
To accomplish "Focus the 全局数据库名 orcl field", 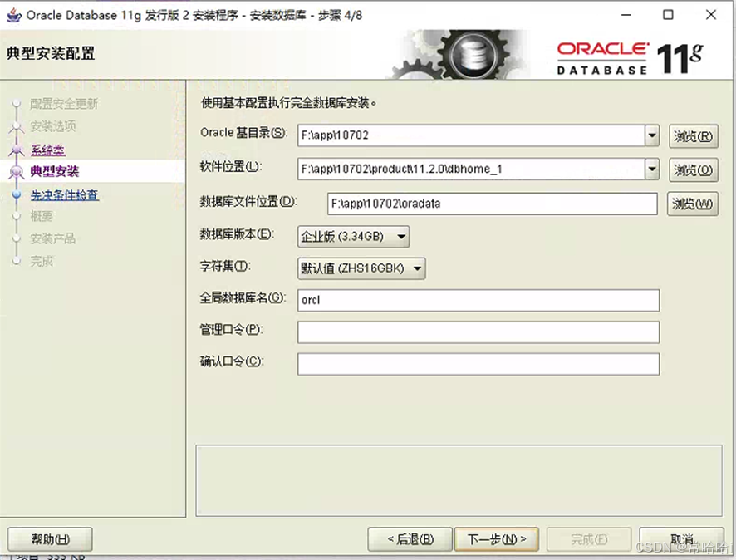I will [478, 301].
